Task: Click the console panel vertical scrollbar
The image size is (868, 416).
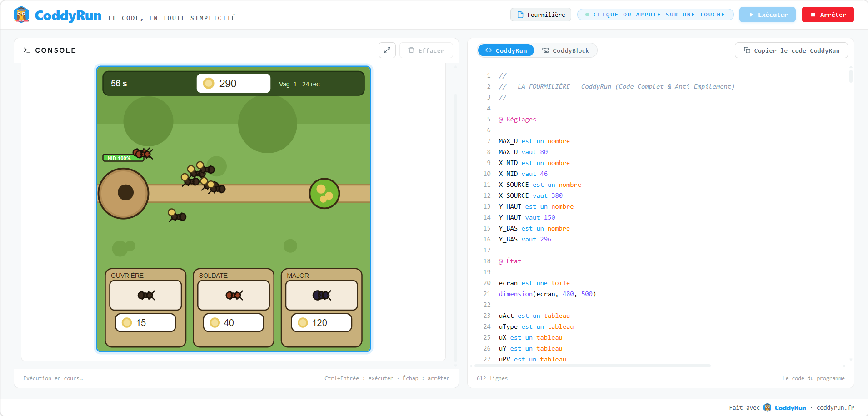Action: (456, 227)
